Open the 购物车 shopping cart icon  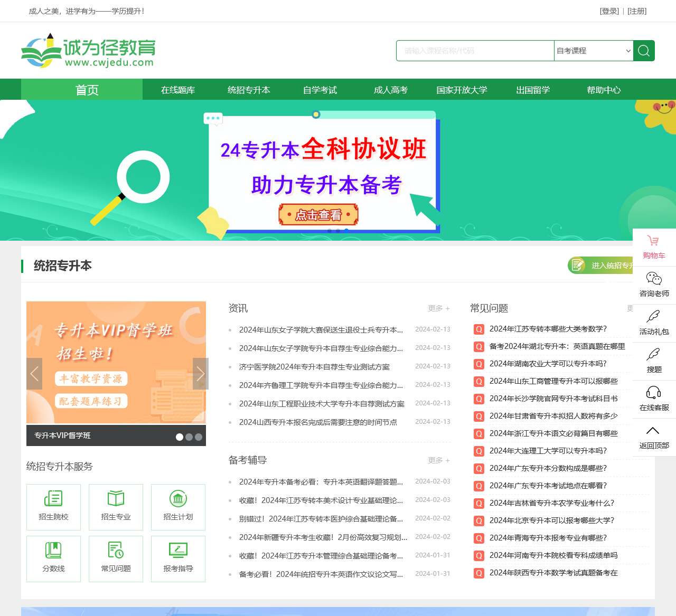(653, 241)
